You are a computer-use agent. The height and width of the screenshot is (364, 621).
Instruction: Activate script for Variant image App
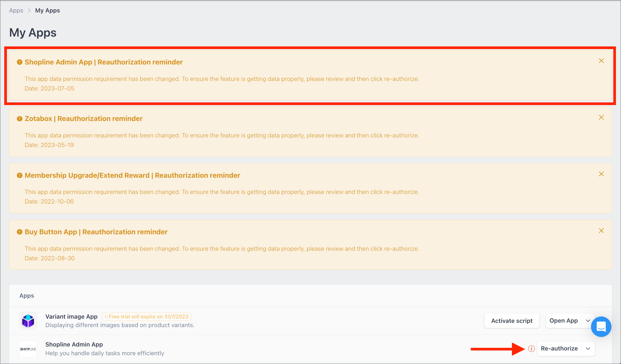coord(512,321)
